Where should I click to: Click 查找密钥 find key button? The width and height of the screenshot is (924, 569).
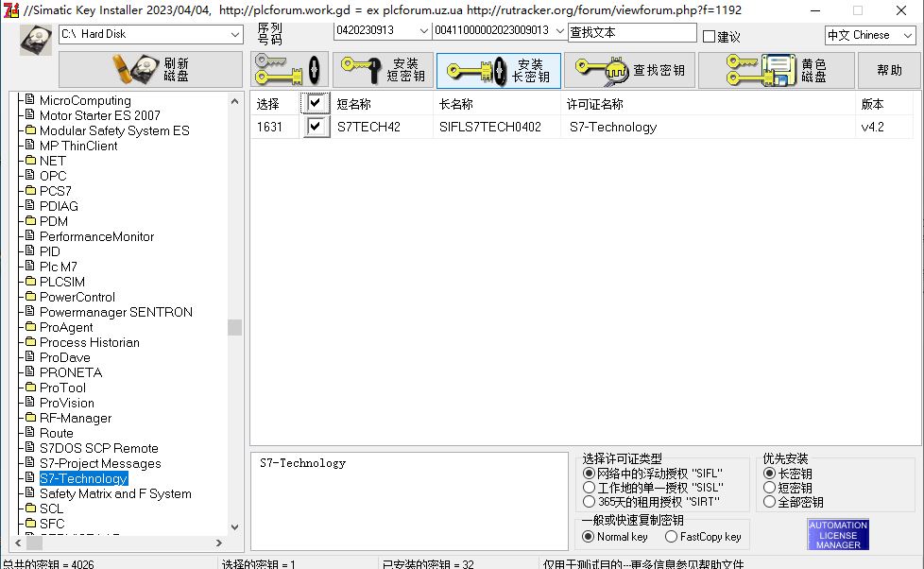[629, 70]
